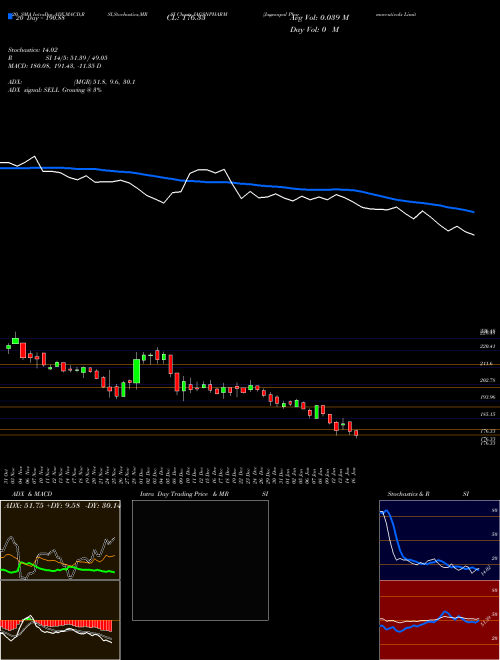Click 'ADX: 51.75 +DY: 9.58 -DY: 30.14' readout

click(x=62, y=506)
